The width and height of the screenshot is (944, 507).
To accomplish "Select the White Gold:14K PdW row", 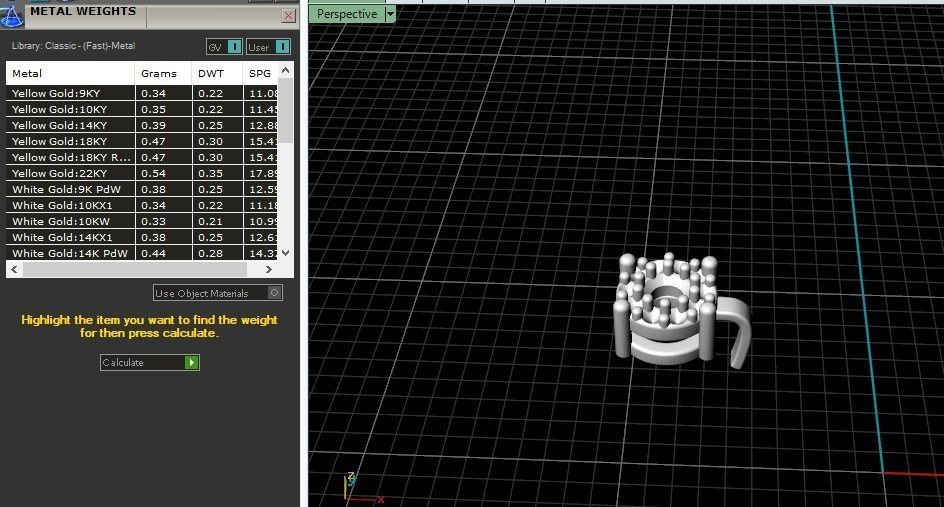I will (x=142, y=253).
